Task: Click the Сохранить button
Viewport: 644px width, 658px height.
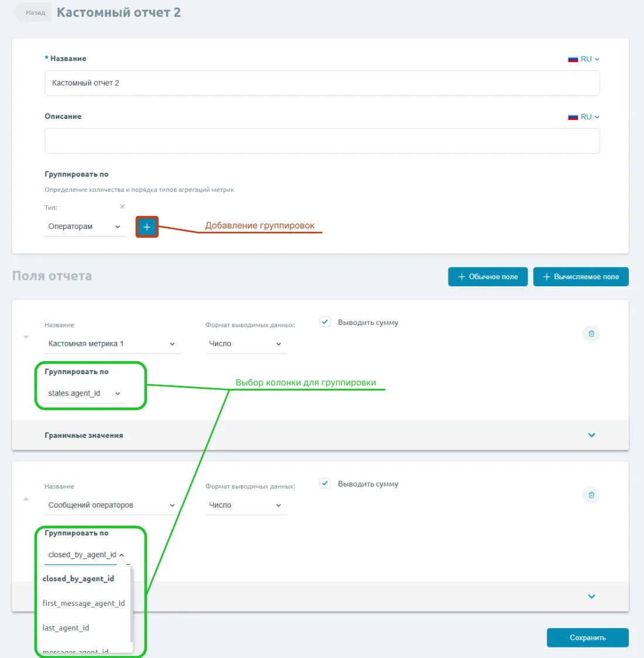Action: pyautogui.click(x=587, y=638)
